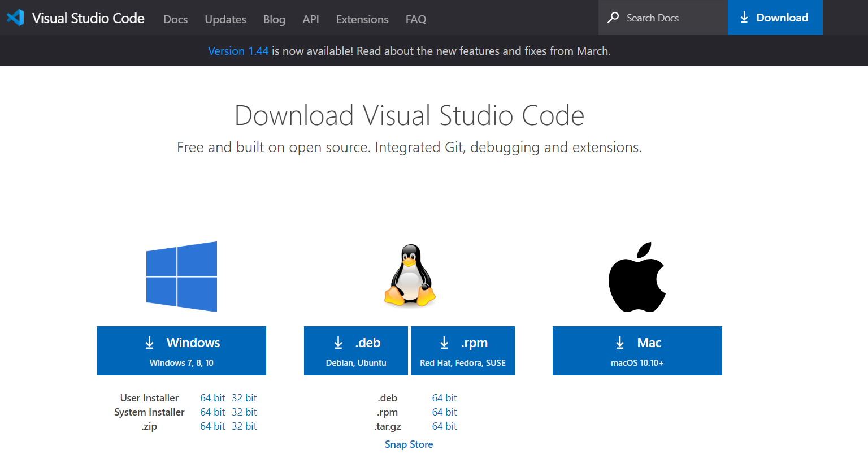The width and height of the screenshot is (868, 454).
Task: Download the Mac macOS 10.10+ build
Action: (637, 351)
